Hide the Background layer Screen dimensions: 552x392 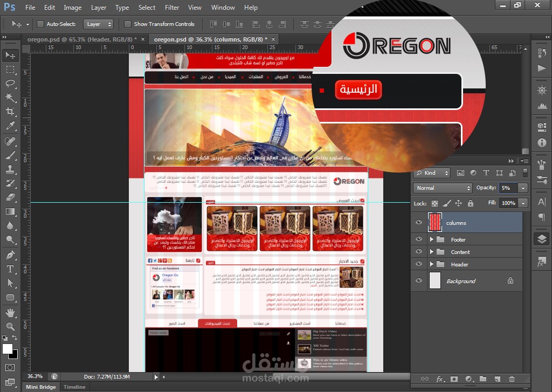coord(418,280)
